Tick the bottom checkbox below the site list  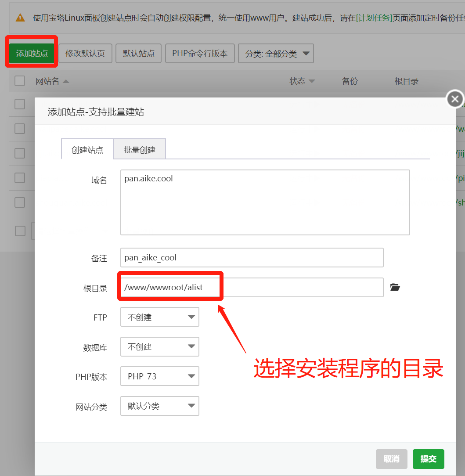click(x=20, y=231)
